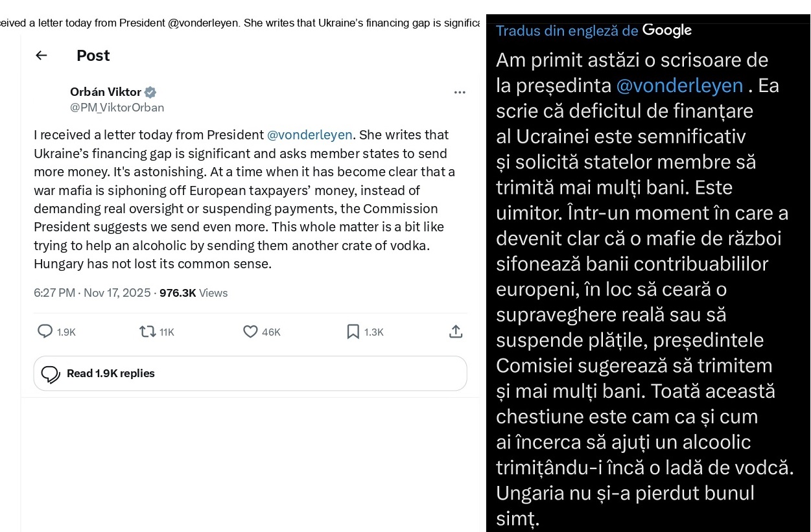Bookmark the post using the bookmark icon
The image size is (811, 532).
tap(353, 332)
